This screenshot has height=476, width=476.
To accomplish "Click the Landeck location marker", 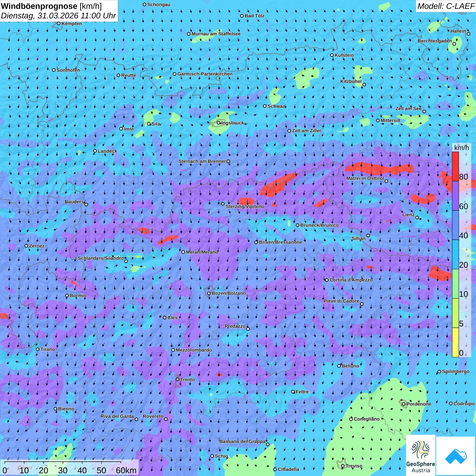I will tap(95, 151).
